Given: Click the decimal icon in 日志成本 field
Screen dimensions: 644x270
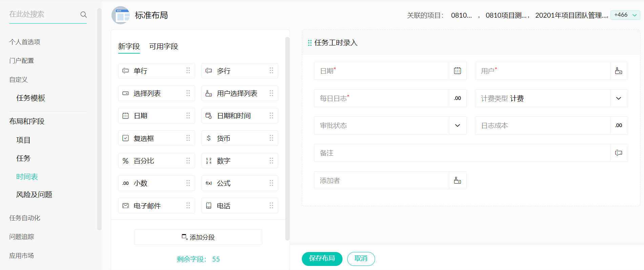Looking at the screenshot, I should (x=618, y=126).
